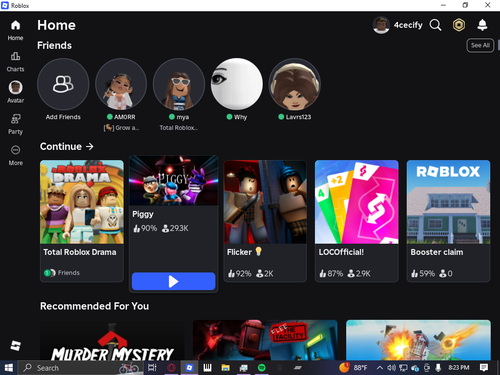This screenshot has width=500, height=375.
Task: Open the Opera browser taskbar icon
Action: (171, 368)
